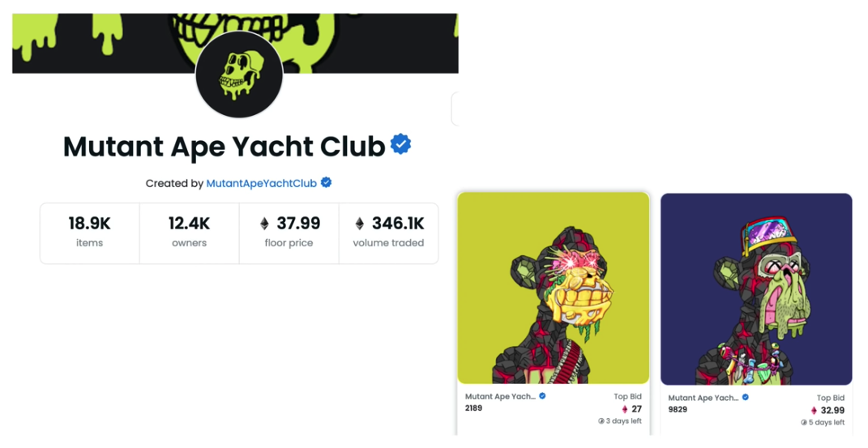Click pink Ethereum icon beside 32.99 bid
The height and width of the screenshot is (448, 868).
(814, 411)
